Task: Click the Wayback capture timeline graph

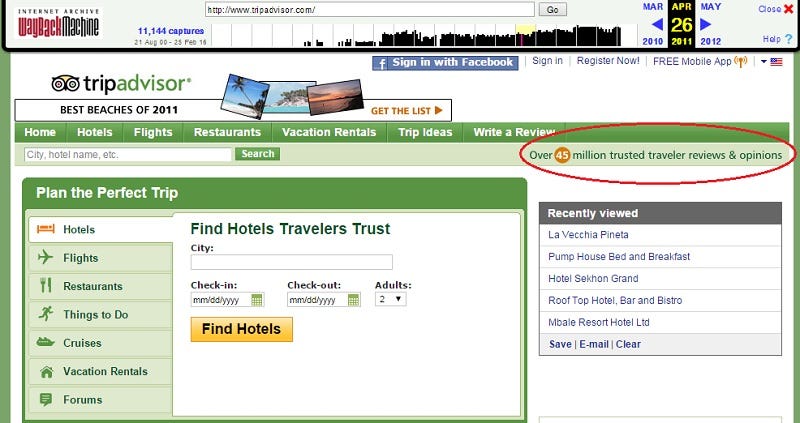Action: tap(416, 35)
